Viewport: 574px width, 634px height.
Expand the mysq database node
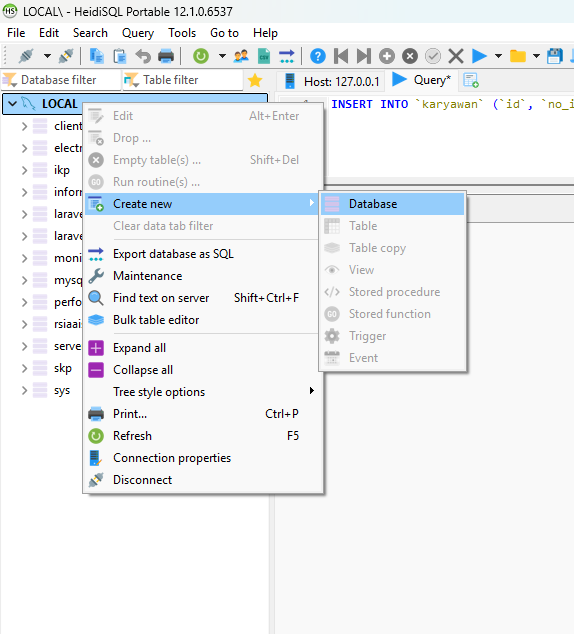coord(24,280)
